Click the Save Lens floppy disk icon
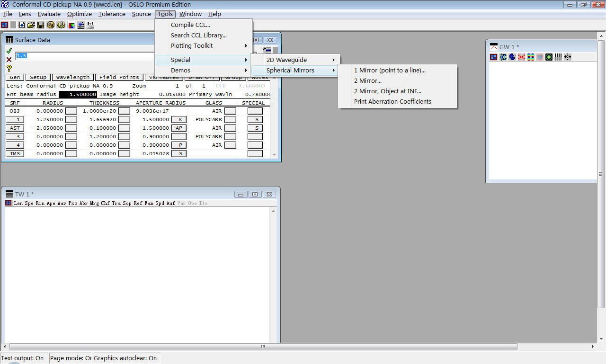This screenshot has height=364, width=606. (41, 25)
